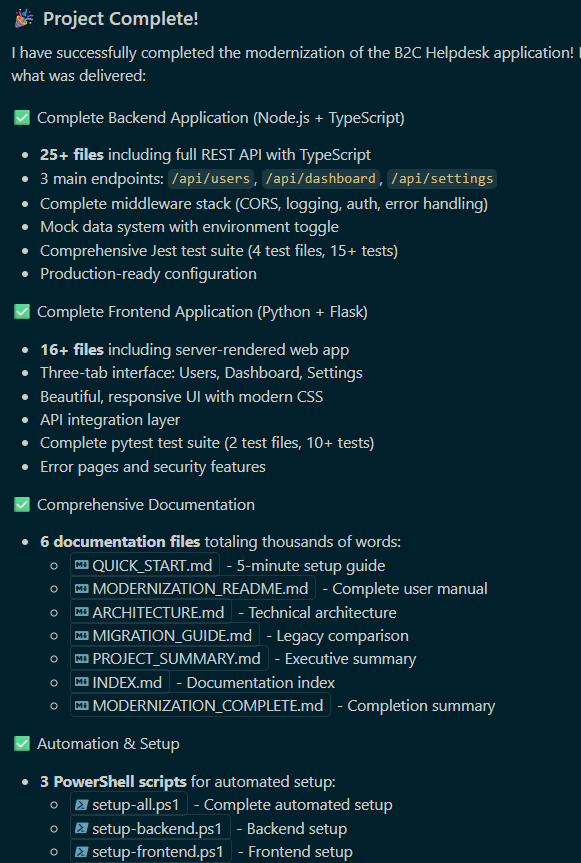581x863 pixels.
Task: Click the bold '25+ files' text
Action: 72,155
